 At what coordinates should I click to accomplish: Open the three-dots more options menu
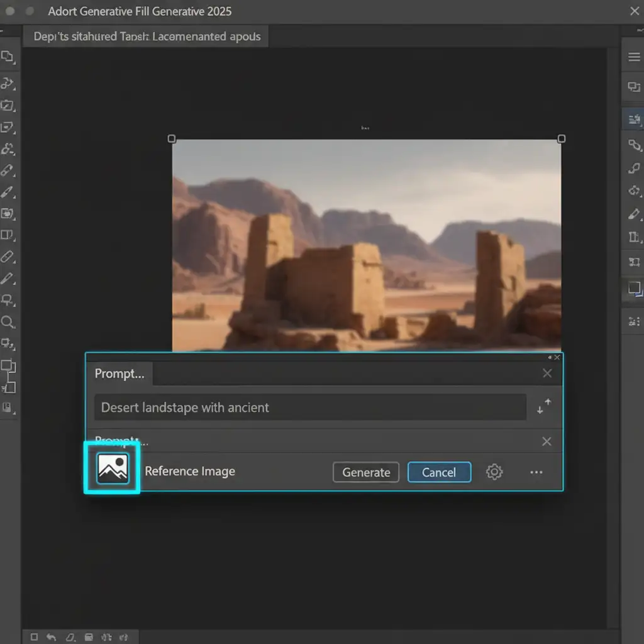pos(536,472)
